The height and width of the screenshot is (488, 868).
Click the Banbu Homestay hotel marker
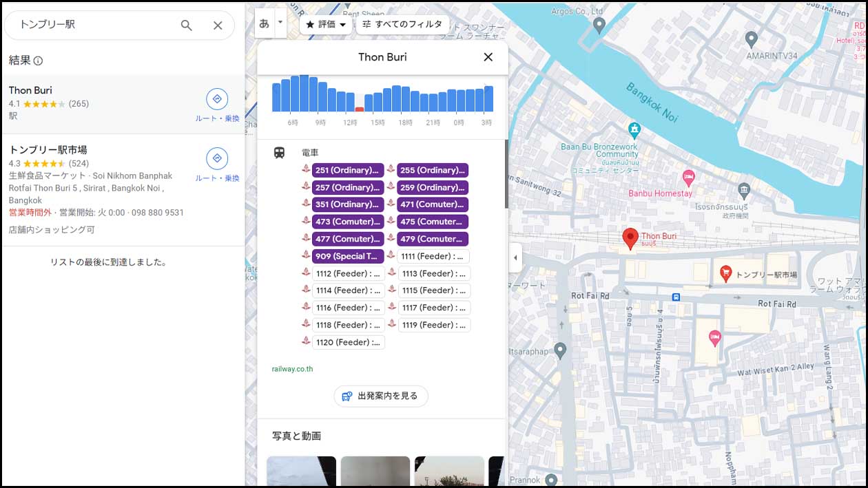pyautogui.click(x=688, y=178)
